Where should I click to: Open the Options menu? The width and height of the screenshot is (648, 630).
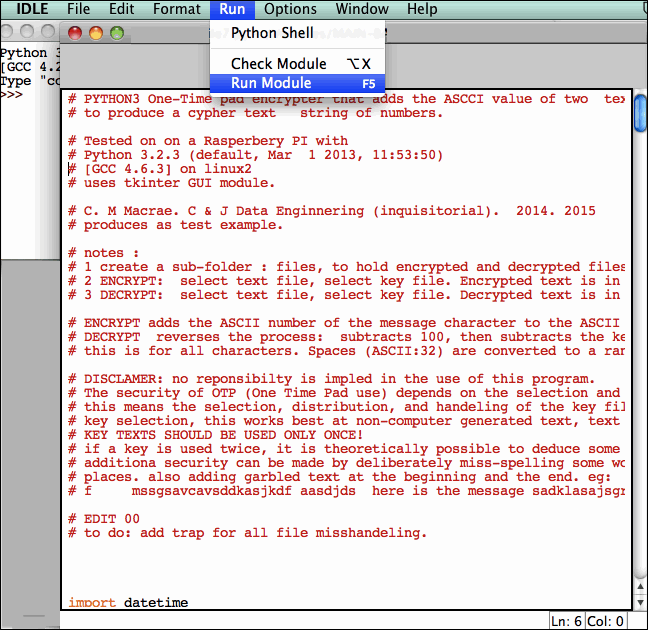click(291, 9)
